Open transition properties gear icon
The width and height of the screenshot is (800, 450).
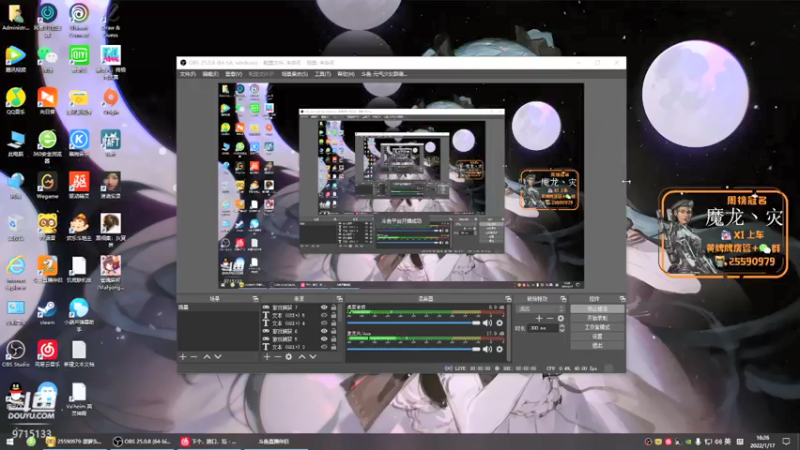pos(561,318)
